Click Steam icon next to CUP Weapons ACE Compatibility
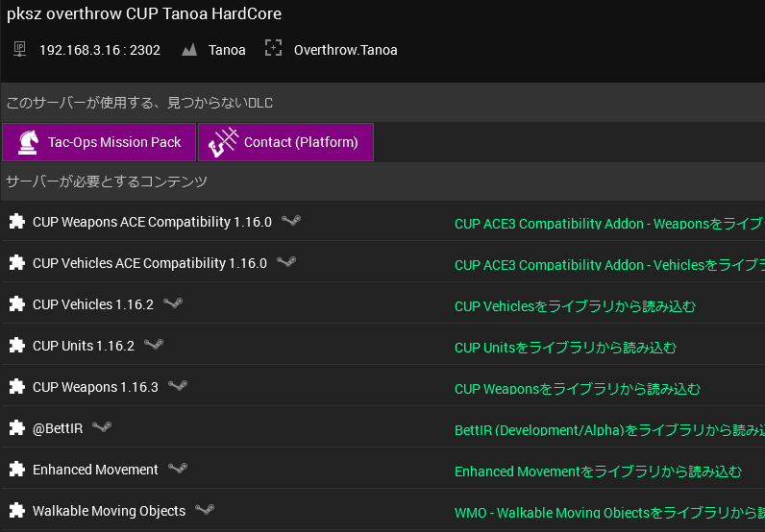765x532 pixels. (291, 221)
